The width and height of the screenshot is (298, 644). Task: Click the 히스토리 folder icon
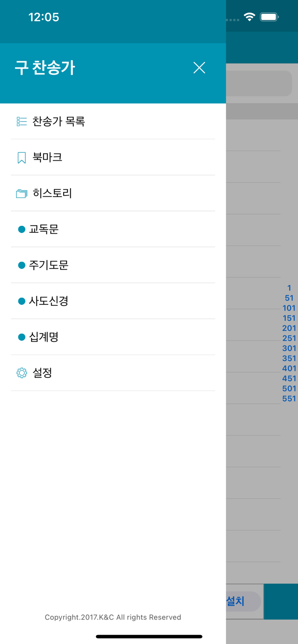point(22,194)
